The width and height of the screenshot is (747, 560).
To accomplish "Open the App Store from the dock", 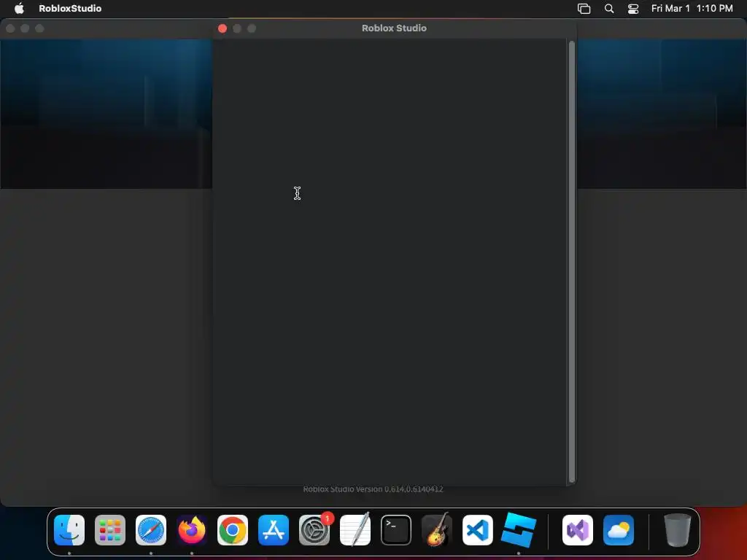I will click(274, 530).
